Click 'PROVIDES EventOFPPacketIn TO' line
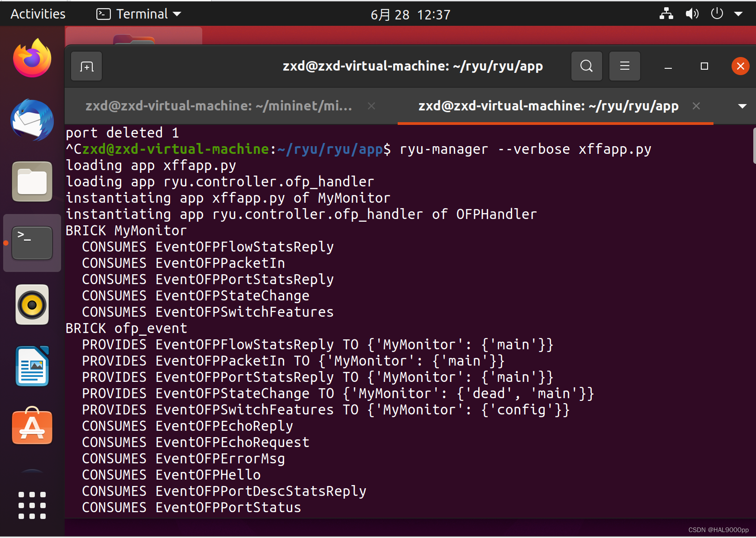The width and height of the screenshot is (756, 538). click(x=294, y=361)
